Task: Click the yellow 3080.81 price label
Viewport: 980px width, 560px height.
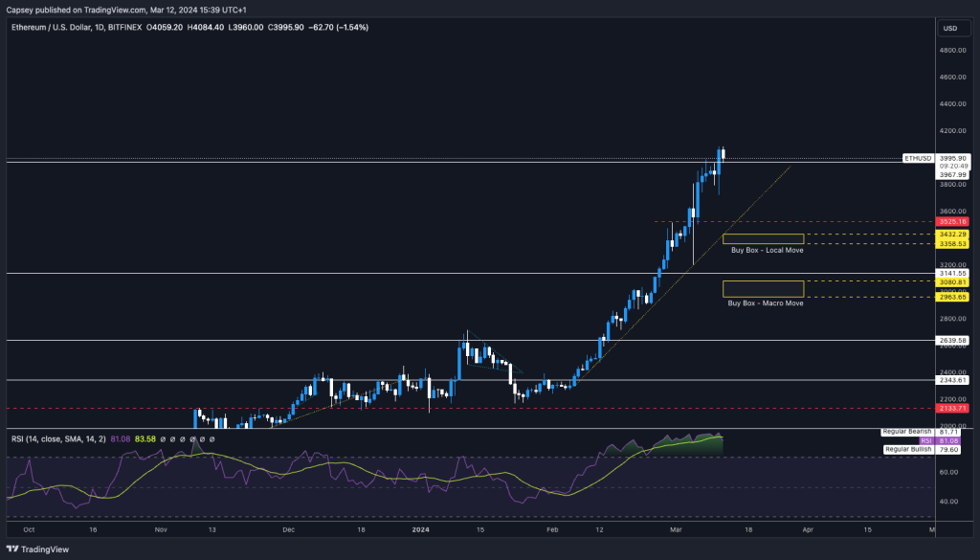Action: click(x=952, y=282)
